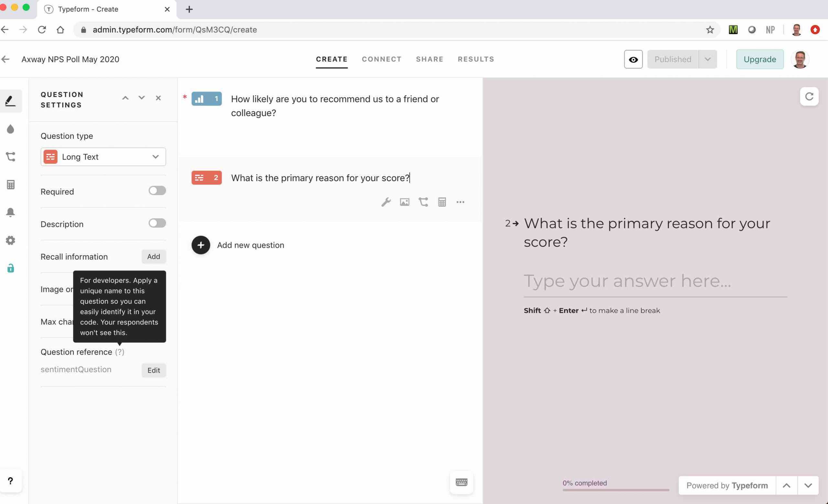828x504 pixels.
Task: Select the question 1 opinion scale badge
Action: pos(206,99)
